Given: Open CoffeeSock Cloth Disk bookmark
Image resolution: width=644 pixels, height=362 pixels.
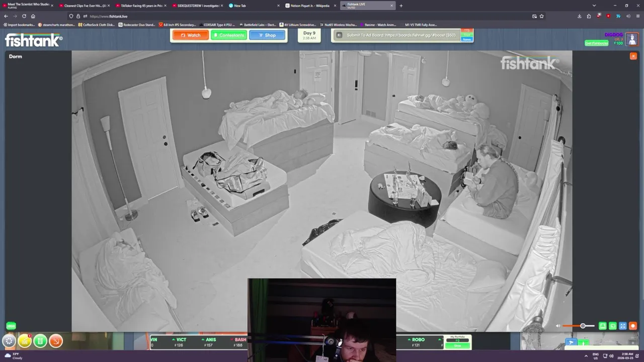Looking at the screenshot, I should (97, 25).
